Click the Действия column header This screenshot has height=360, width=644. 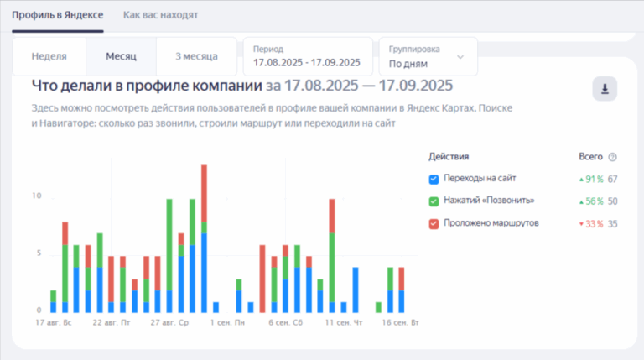pyautogui.click(x=449, y=157)
